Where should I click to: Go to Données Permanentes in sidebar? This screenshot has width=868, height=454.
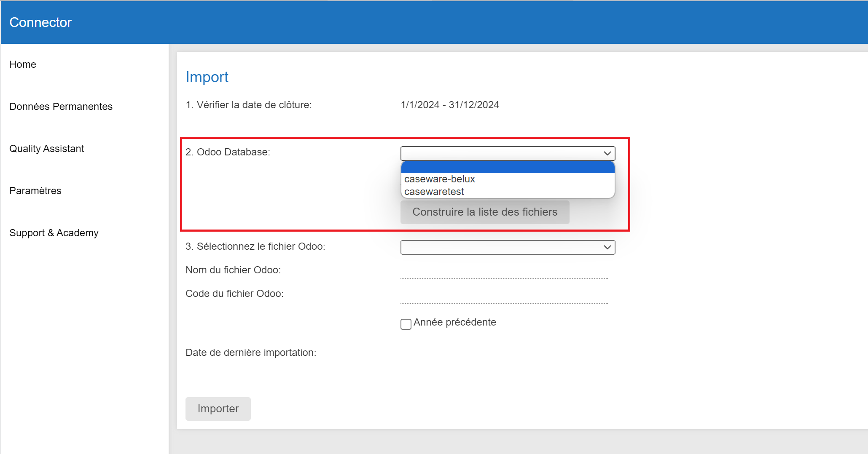61,107
